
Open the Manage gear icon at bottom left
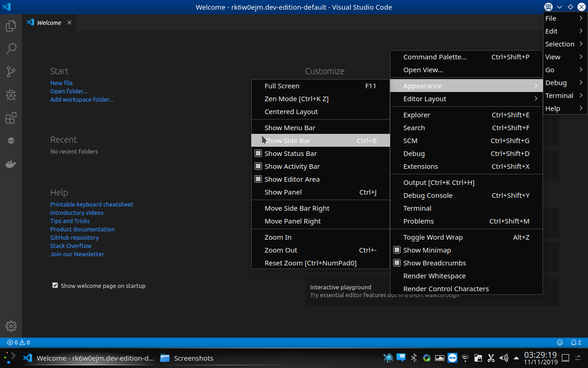click(10, 326)
